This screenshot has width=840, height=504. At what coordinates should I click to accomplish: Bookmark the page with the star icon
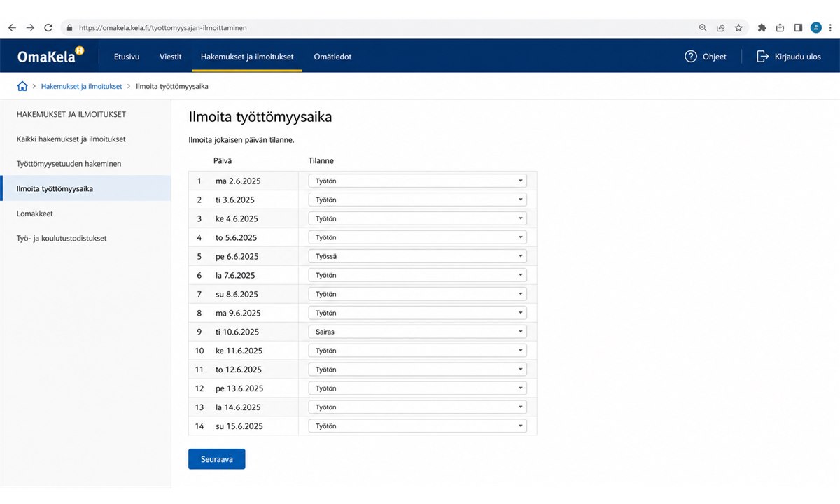tap(738, 28)
